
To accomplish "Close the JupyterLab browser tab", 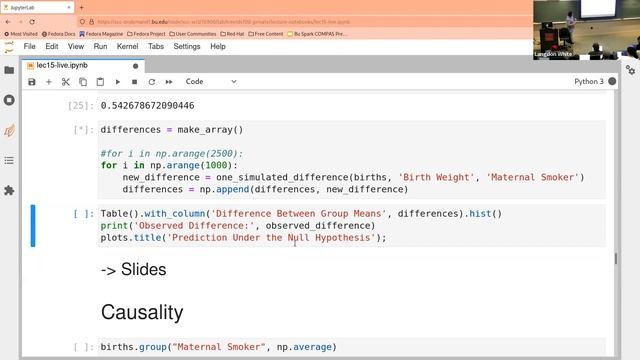I will click(69, 7).
